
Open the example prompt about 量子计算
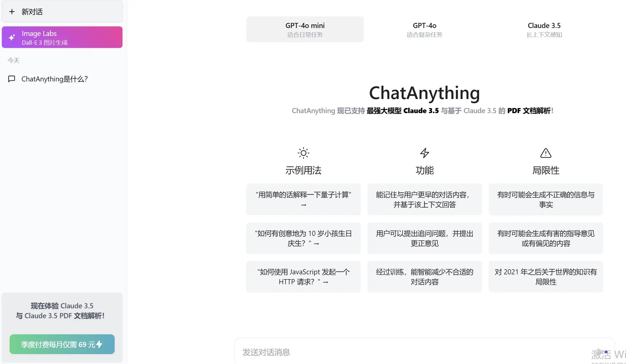pos(303,199)
